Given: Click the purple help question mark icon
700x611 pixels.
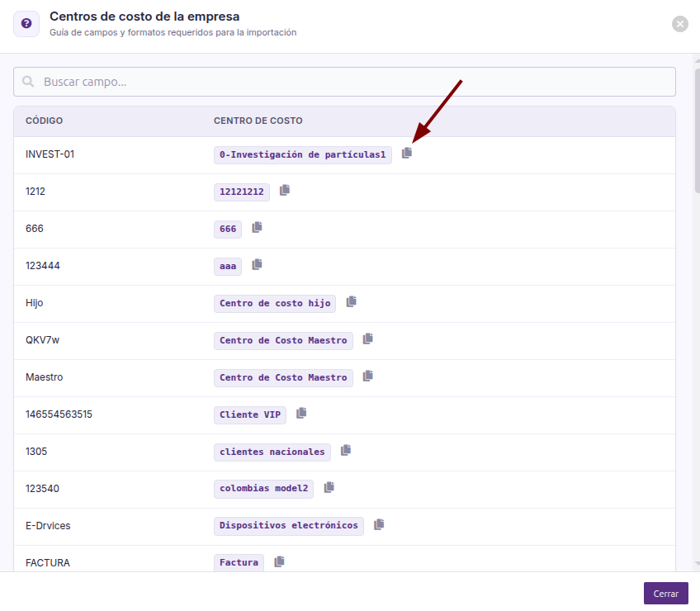Looking at the screenshot, I should click(26, 23).
